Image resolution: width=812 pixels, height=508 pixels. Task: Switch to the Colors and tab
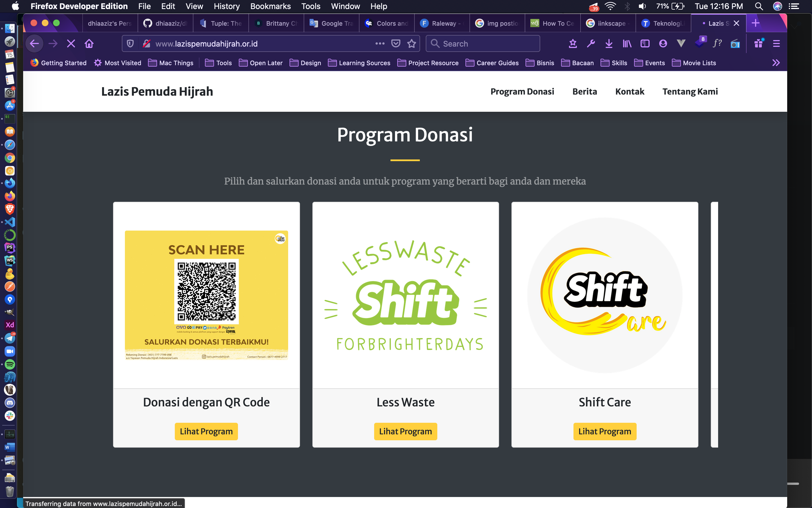click(387, 23)
